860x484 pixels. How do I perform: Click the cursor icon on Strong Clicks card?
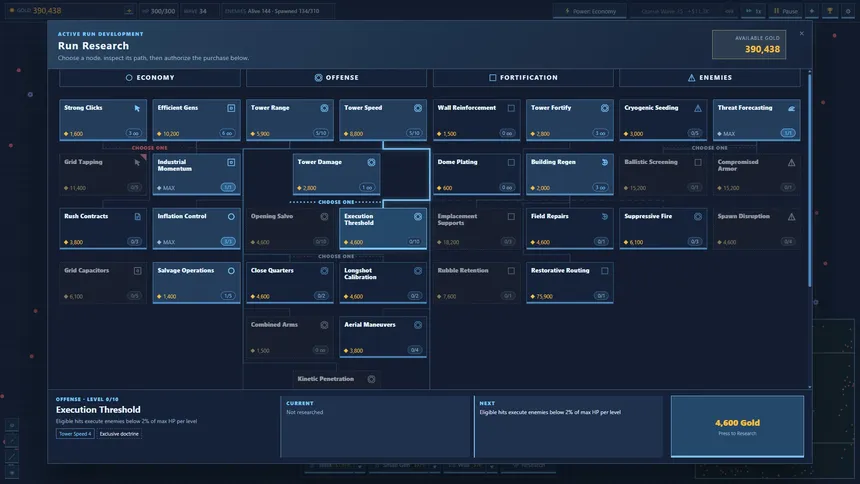coord(137,109)
